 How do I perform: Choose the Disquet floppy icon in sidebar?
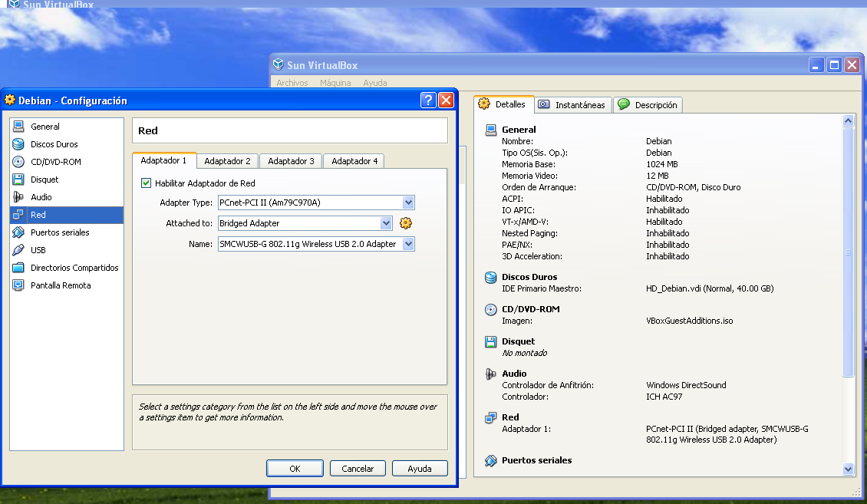[x=18, y=180]
